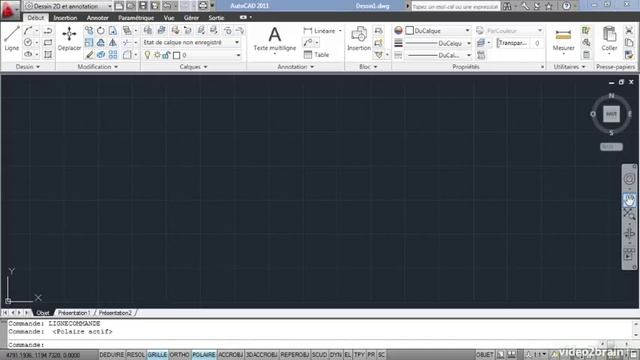The image size is (640, 360).
Task: Toggle ORTHO mode in status bar
Action: click(x=180, y=355)
